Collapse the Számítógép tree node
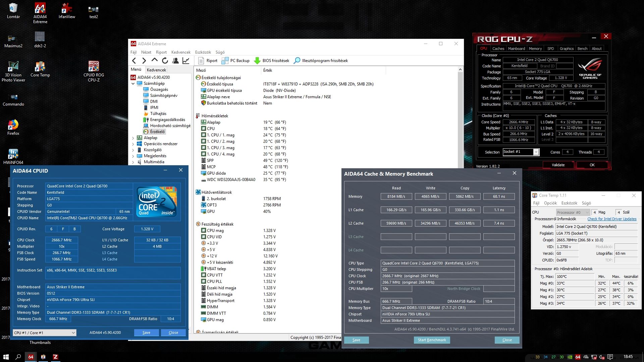644x362 pixels. click(133, 83)
